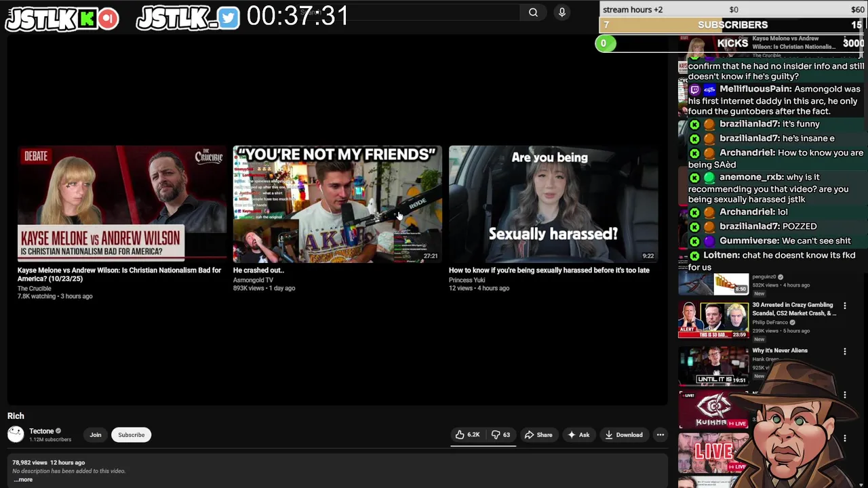The height and width of the screenshot is (488, 868).
Task: Click the MellifluousPain Twitch badge icon
Action: click(x=694, y=89)
